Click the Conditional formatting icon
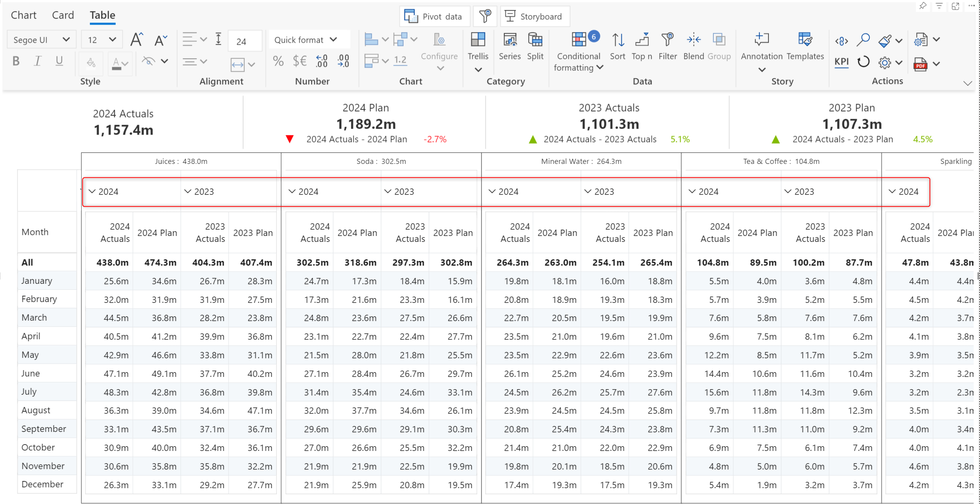Image resolution: width=980 pixels, height=504 pixels. (x=578, y=40)
